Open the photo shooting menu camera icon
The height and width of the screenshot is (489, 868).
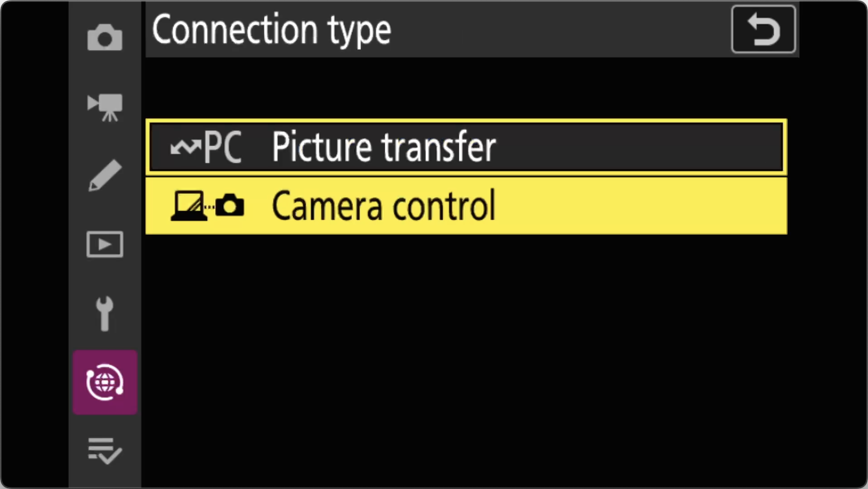(x=105, y=37)
